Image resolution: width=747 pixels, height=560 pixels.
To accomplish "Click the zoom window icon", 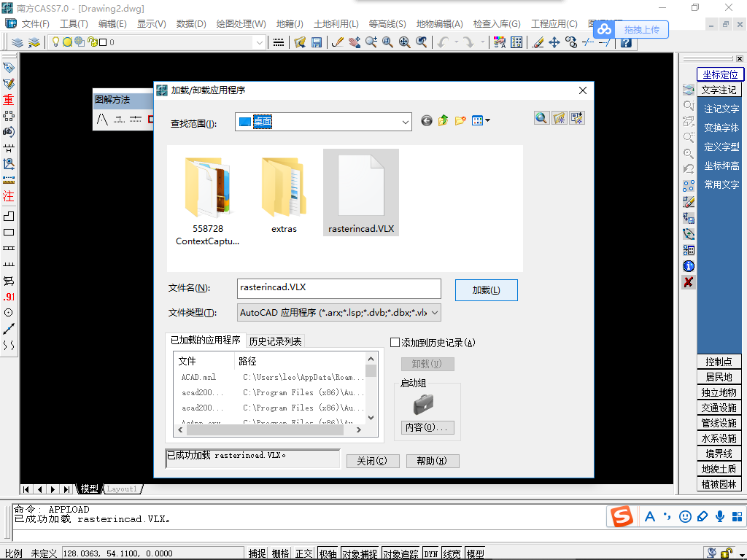I will [x=388, y=42].
